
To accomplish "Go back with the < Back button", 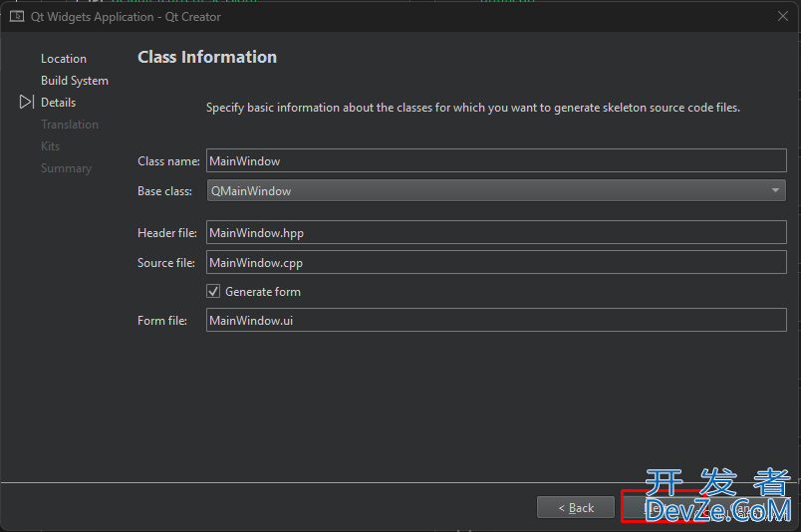I will [576, 507].
